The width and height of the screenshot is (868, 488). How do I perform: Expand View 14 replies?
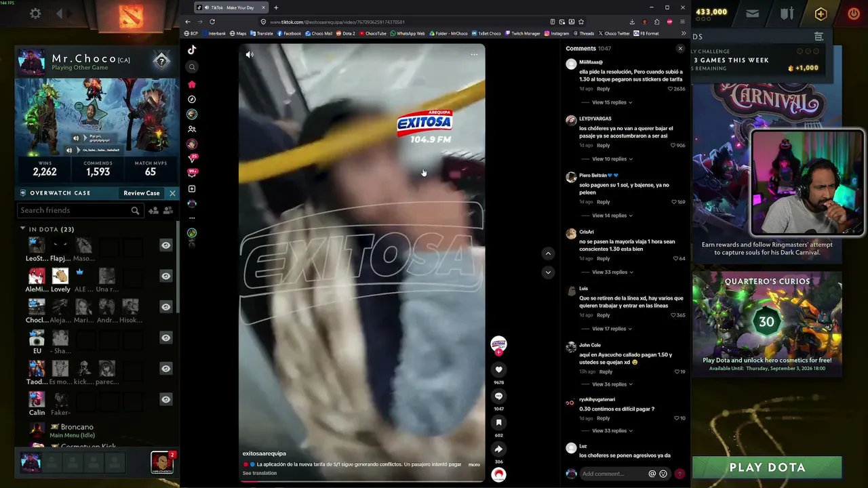click(x=612, y=216)
